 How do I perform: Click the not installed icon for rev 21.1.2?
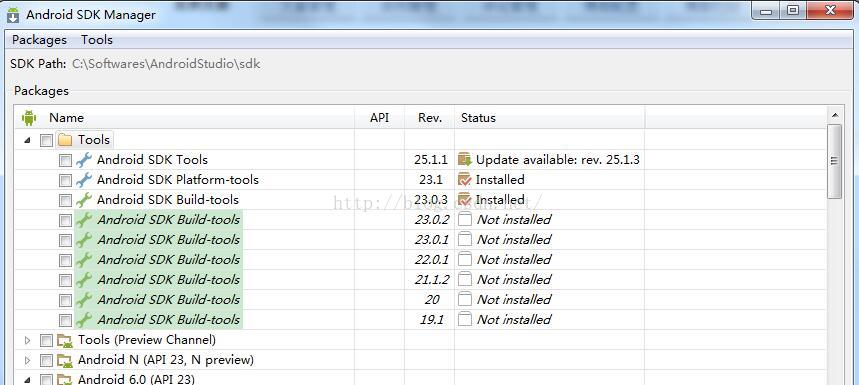tap(465, 280)
